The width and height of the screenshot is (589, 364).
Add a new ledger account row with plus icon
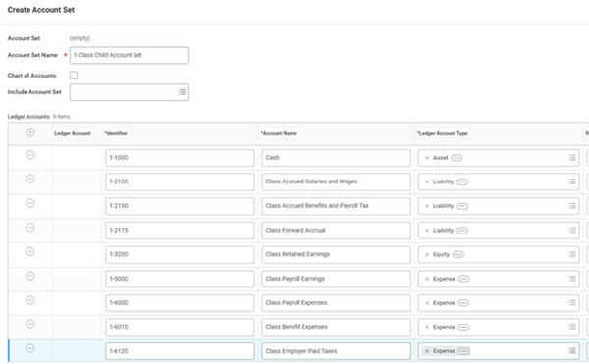click(x=30, y=132)
